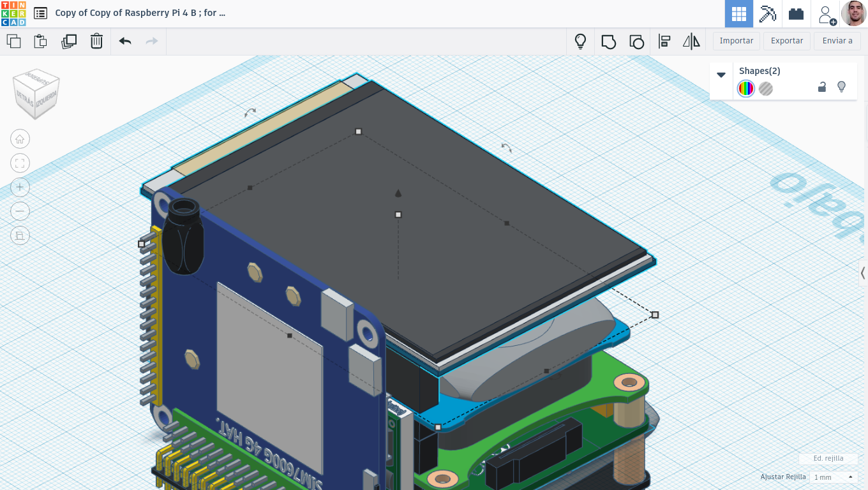
Task: Open the Align tool
Action: pyautogui.click(x=664, y=41)
